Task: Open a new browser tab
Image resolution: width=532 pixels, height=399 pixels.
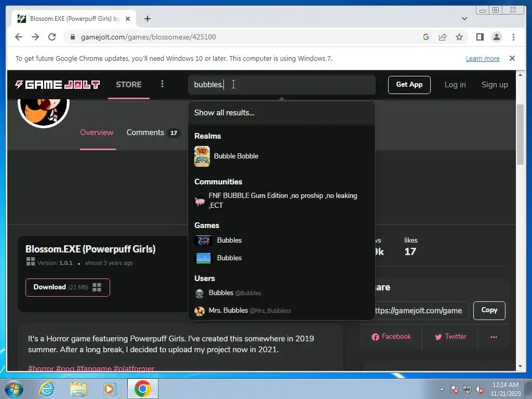Action: pyautogui.click(x=147, y=19)
